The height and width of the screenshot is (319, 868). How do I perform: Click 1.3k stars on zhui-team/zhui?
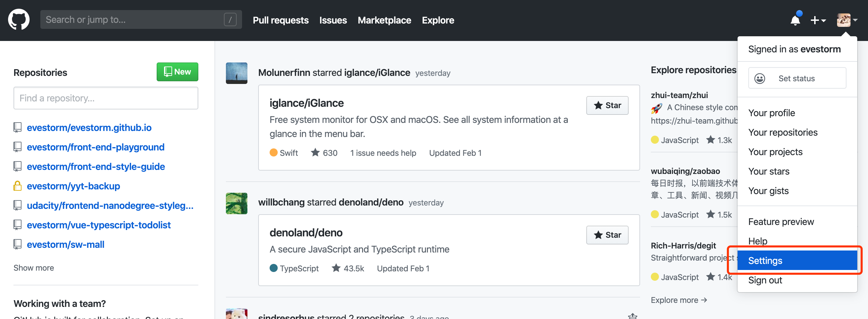coord(720,140)
